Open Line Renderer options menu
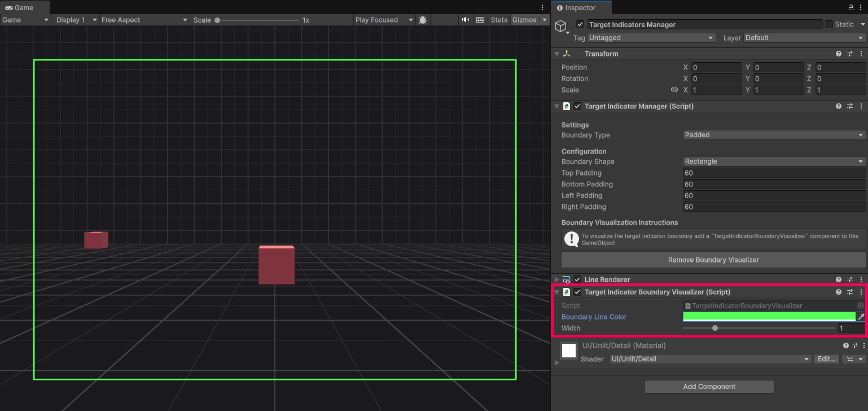Viewport: 868px width, 411px height. pyautogui.click(x=861, y=279)
